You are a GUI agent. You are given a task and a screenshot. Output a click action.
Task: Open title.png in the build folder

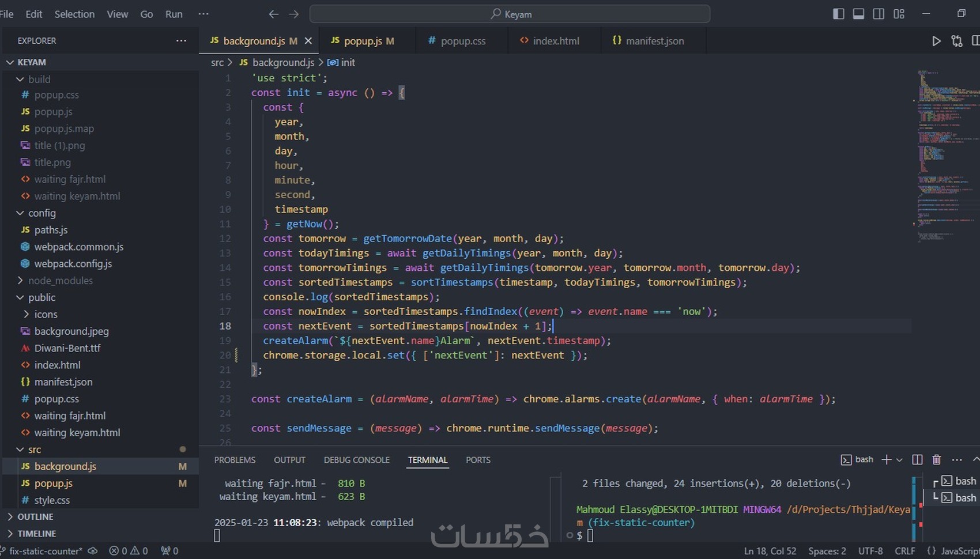click(99, 162)
